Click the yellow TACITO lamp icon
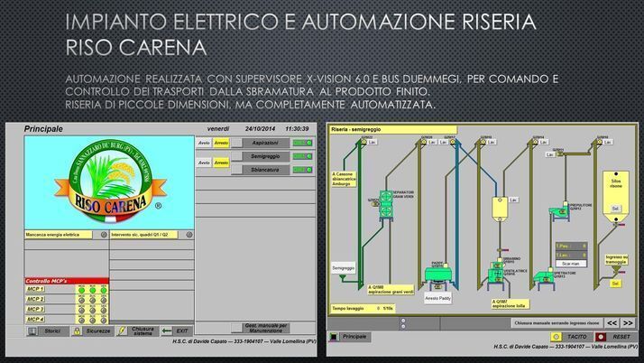644x363 pixels. click(557, 337)
